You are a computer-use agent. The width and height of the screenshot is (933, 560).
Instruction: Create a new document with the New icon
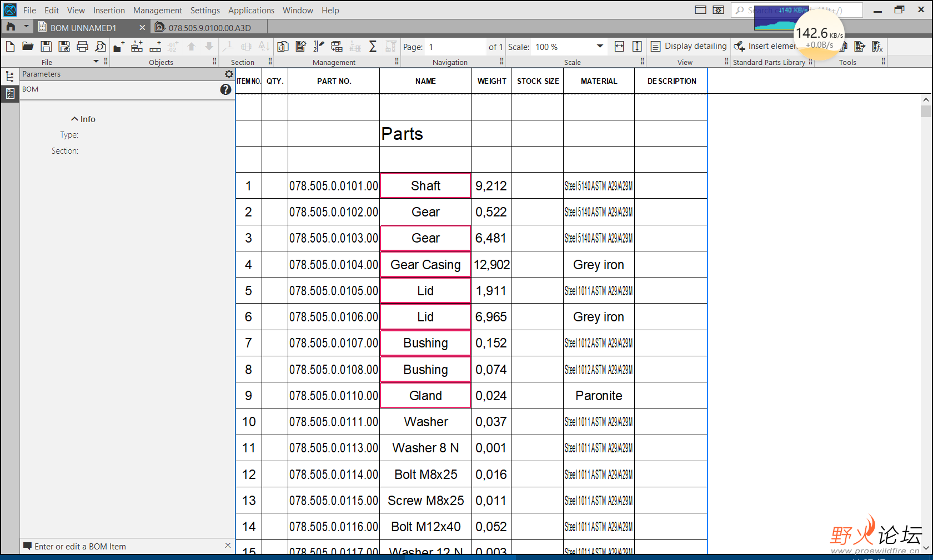pyautogui.click(x=10, y=47)
